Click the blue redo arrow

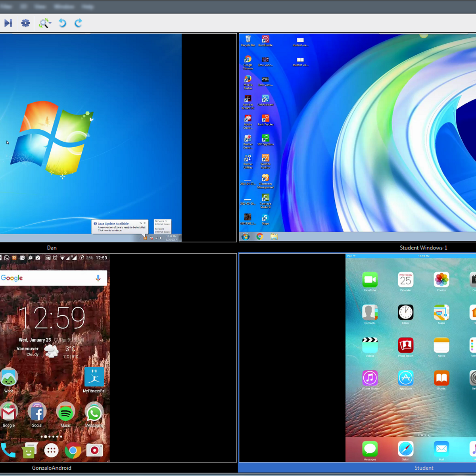point(78,23)
